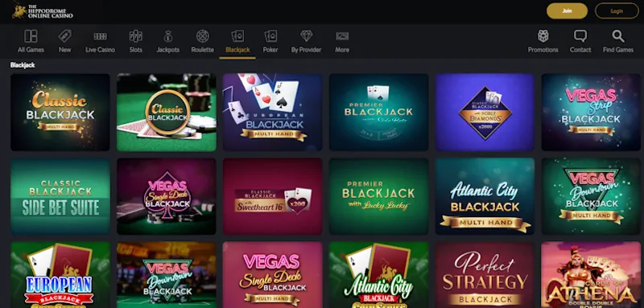Open Find Games magnifier icon
The image size is (644, 308).
coord(618,36)
